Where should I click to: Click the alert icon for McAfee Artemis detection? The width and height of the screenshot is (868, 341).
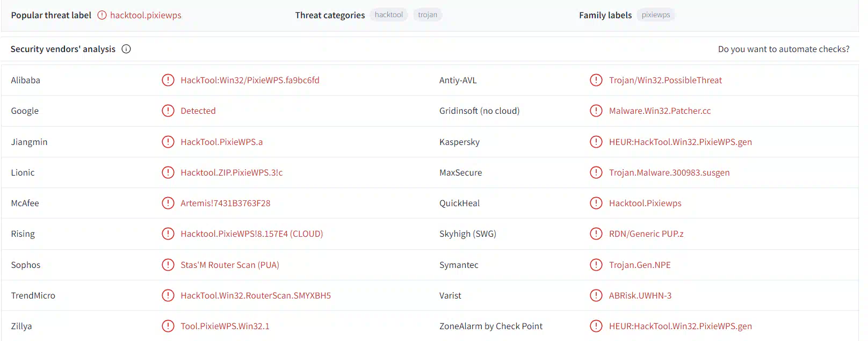pyautogui.click(x=168, y=203)
